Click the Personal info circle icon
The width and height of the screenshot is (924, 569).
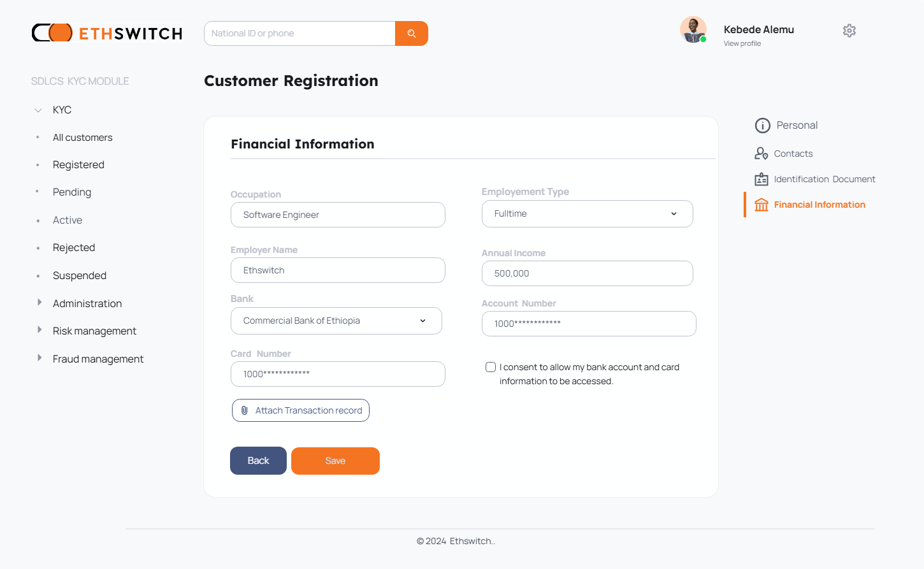point(762,126)
